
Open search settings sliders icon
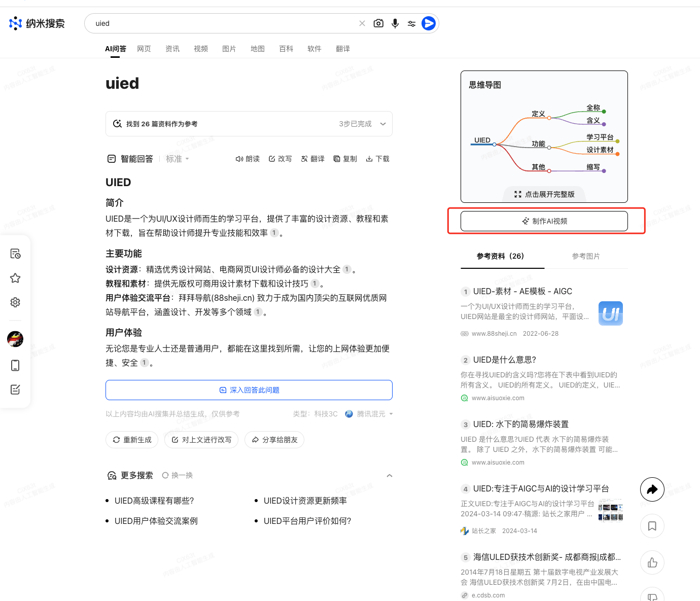click(x=411, y=23)
